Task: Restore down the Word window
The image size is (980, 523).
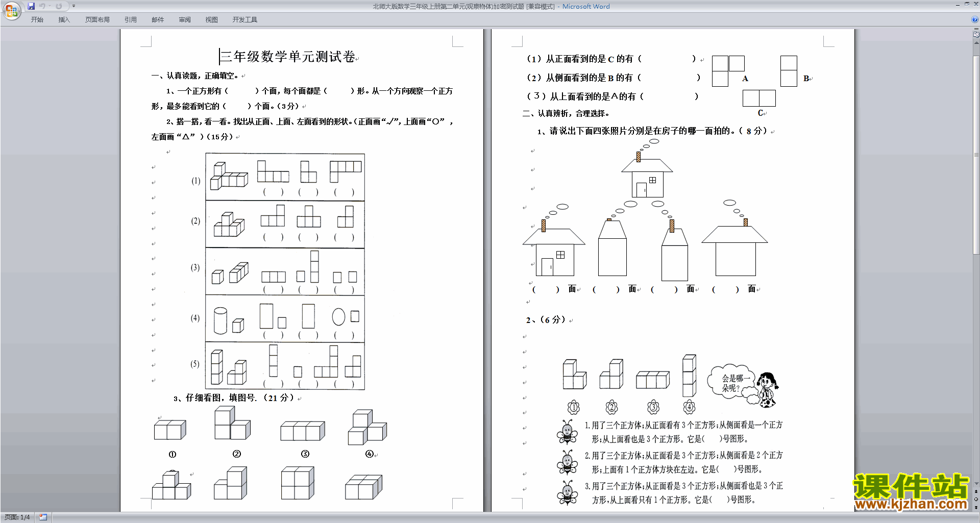Action: click(967, 5)
